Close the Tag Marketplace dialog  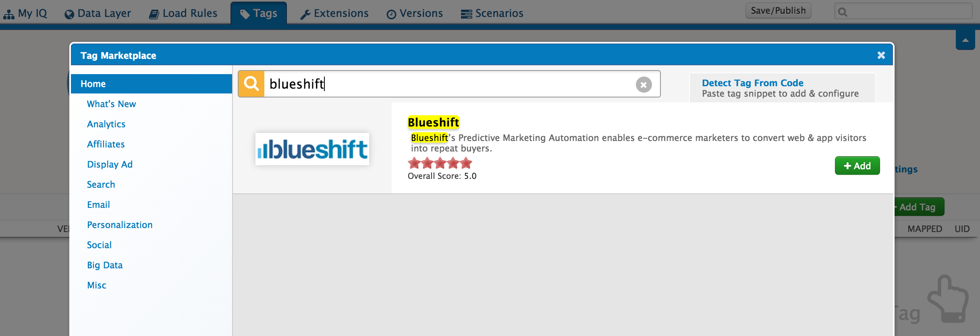click(x=881, y=55)
